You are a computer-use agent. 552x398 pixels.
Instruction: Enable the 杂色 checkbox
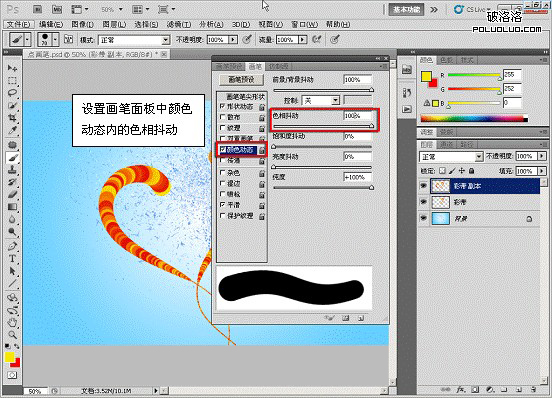coord(222,172)
